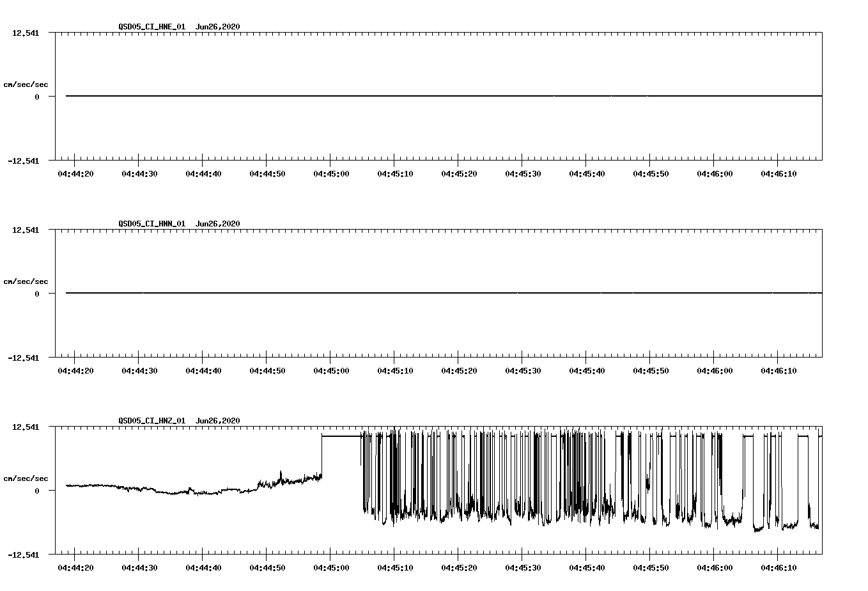
Task: Click the 04:44:30 time label under HNE plot
Action: pyautogui.click(x=139, y=174)
